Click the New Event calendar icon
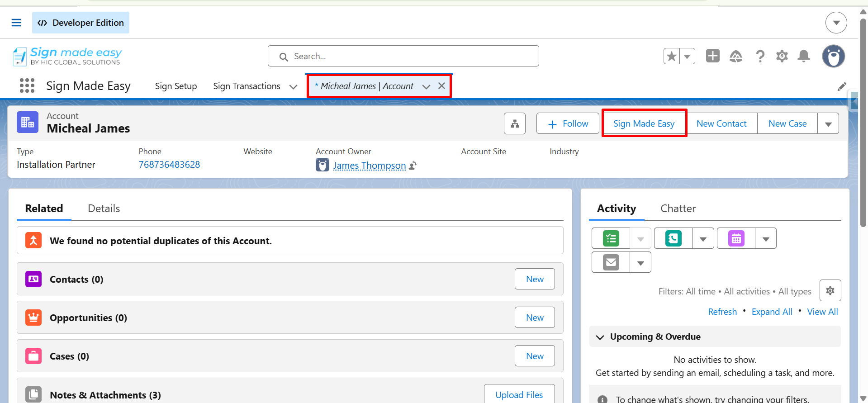Screen dimensions: 868x403 [736, 238]
